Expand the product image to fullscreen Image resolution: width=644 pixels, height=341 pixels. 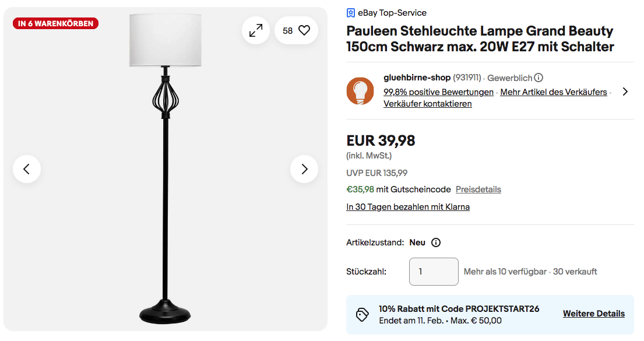tap(256, 30)
